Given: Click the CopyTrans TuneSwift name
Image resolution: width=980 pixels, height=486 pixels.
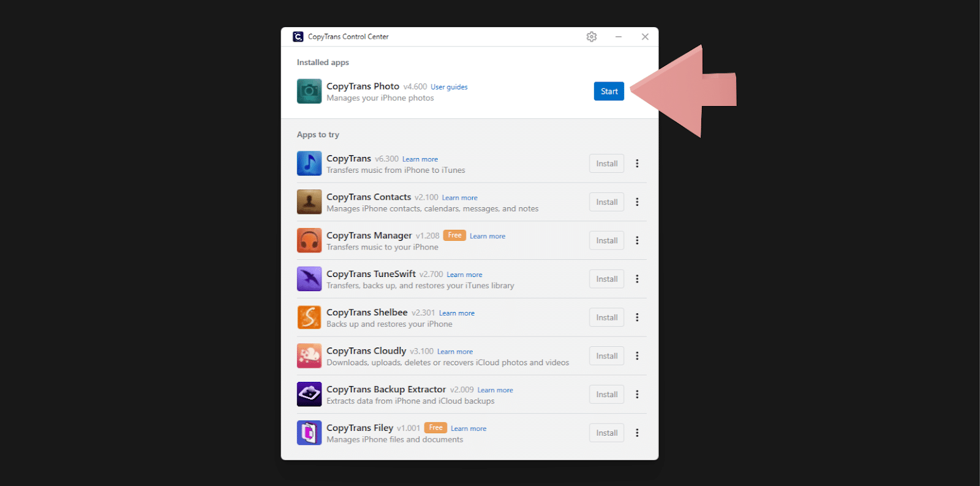Looking at the screenshot, I should (371, 274).
